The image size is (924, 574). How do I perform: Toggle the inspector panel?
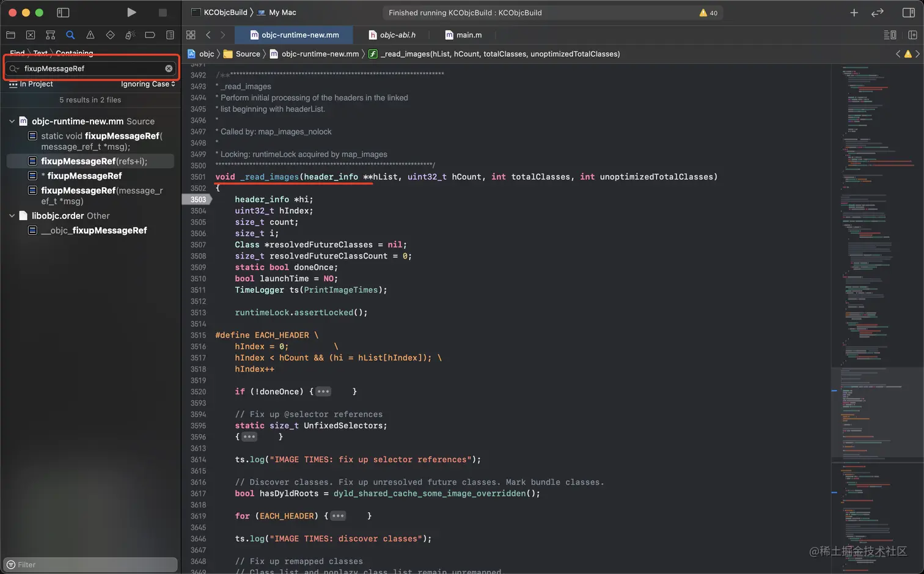click(908, 12)
